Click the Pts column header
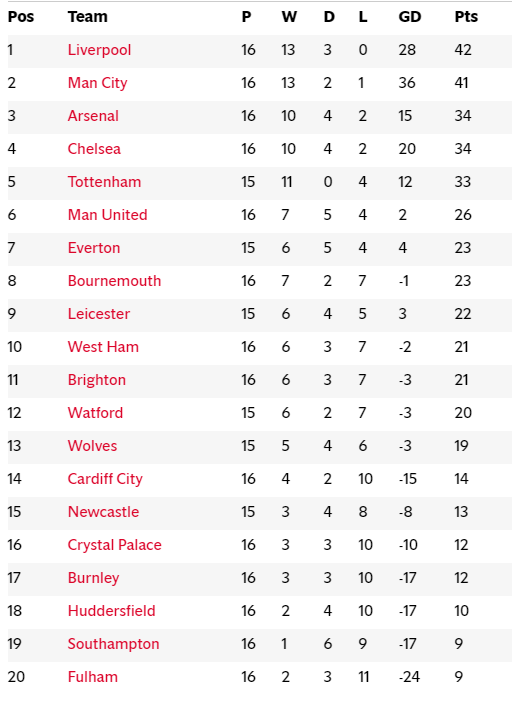Viewport: 519px width, 709px height. [x=466, y=17]
